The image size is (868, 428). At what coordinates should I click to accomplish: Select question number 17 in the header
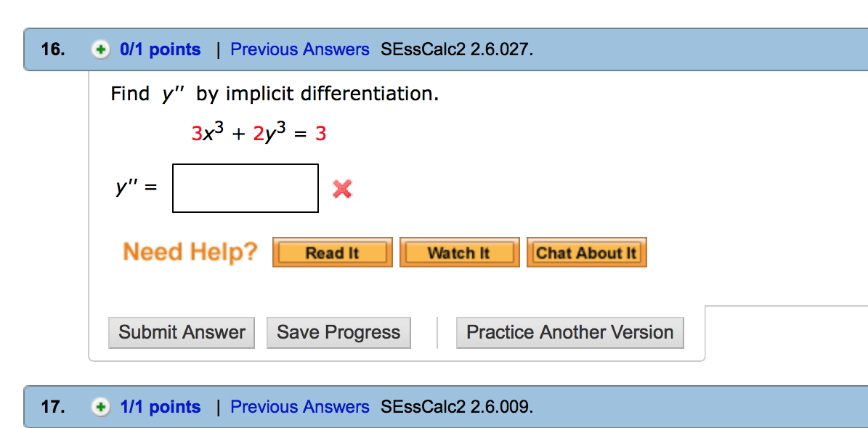[x=52, y=407]
